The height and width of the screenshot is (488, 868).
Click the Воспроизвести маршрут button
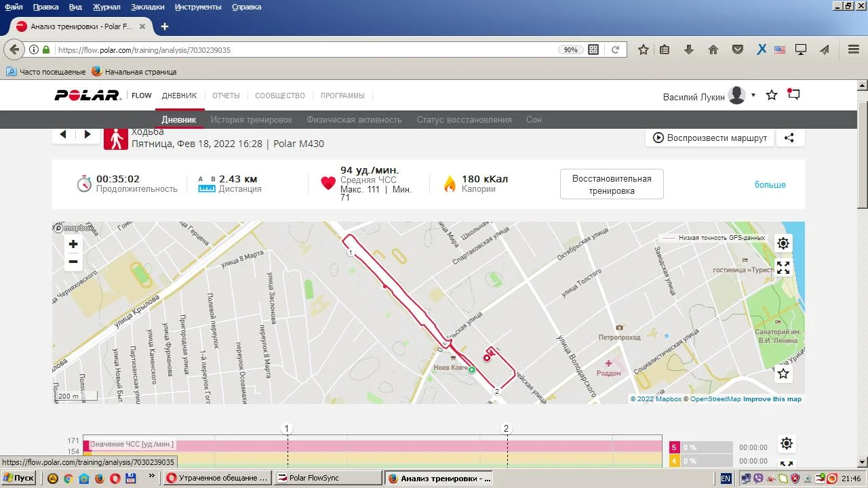pos(709,138)
